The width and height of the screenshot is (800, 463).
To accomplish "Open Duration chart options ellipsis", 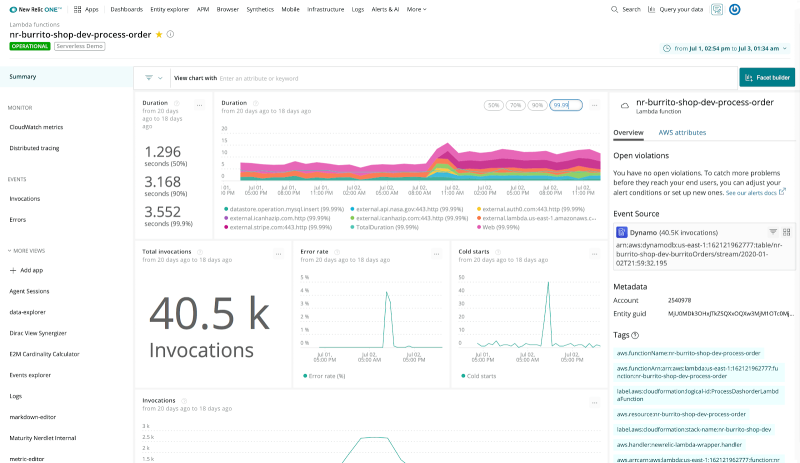I will (594, 105).
